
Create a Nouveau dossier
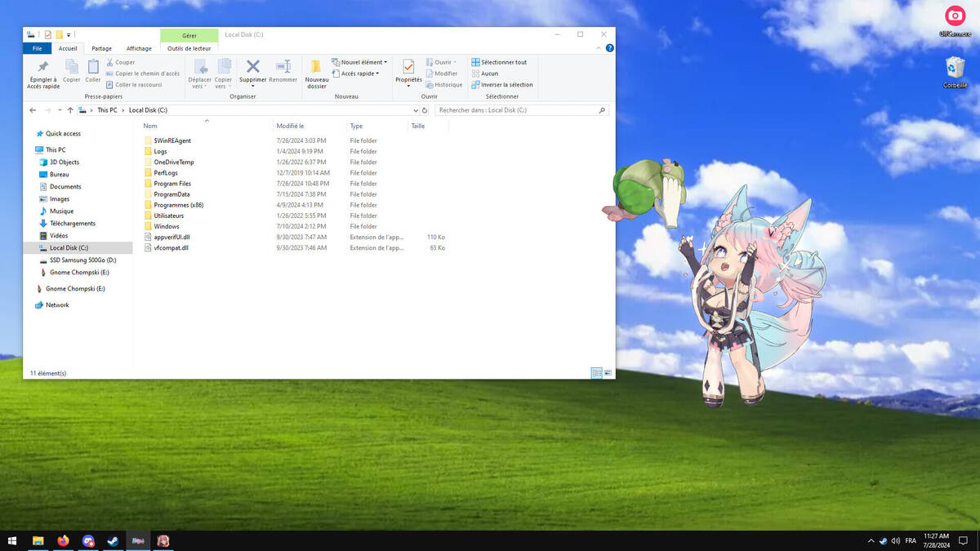click(x=317, y=73)
